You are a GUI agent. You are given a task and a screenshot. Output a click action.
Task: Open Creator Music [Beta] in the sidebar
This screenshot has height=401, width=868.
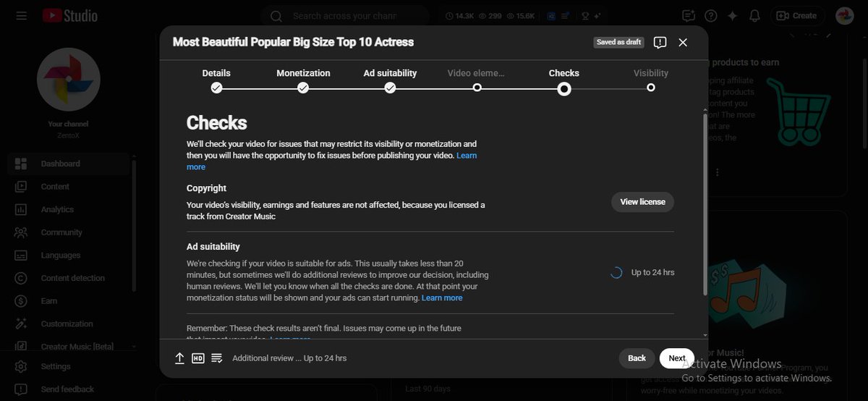click(69, 347)
